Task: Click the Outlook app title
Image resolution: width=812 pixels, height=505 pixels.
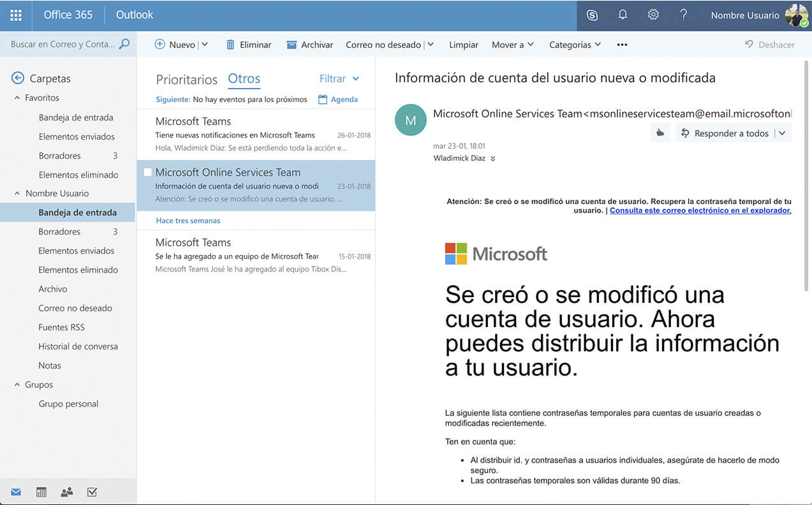Action: (135, 15)
